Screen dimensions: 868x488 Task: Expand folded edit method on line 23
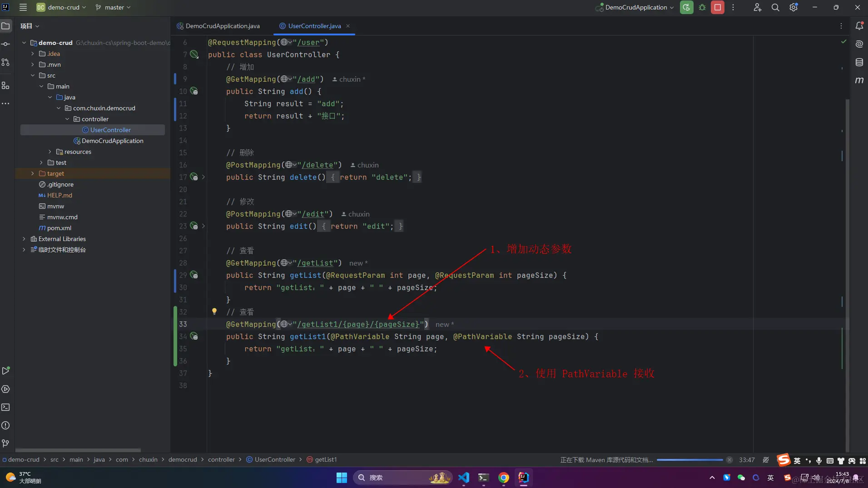tap(203, 226)
